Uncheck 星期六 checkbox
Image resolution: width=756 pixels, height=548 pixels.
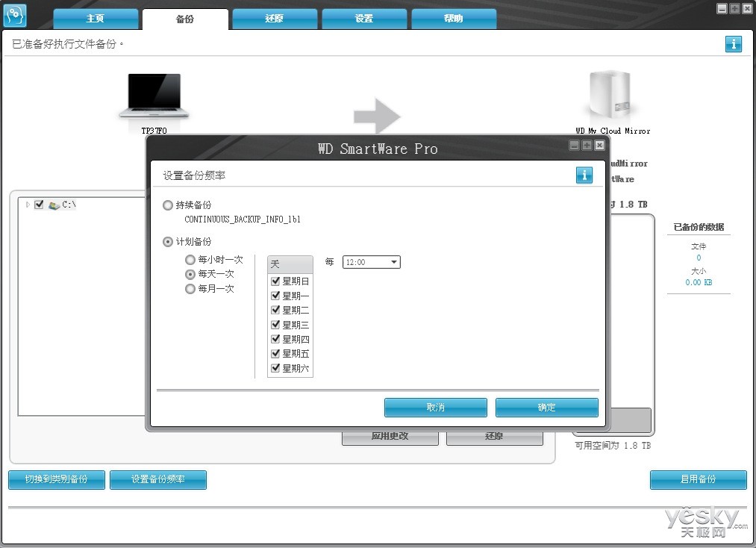(275, 368)
